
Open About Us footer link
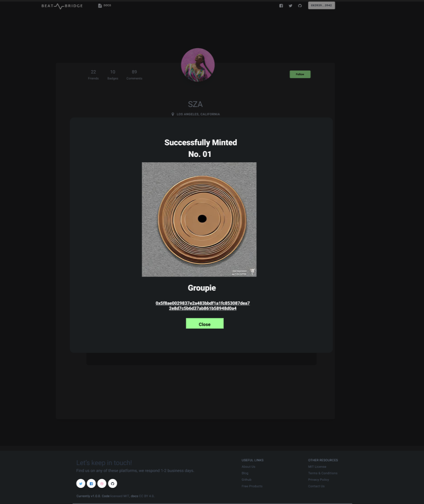[248, 467]
